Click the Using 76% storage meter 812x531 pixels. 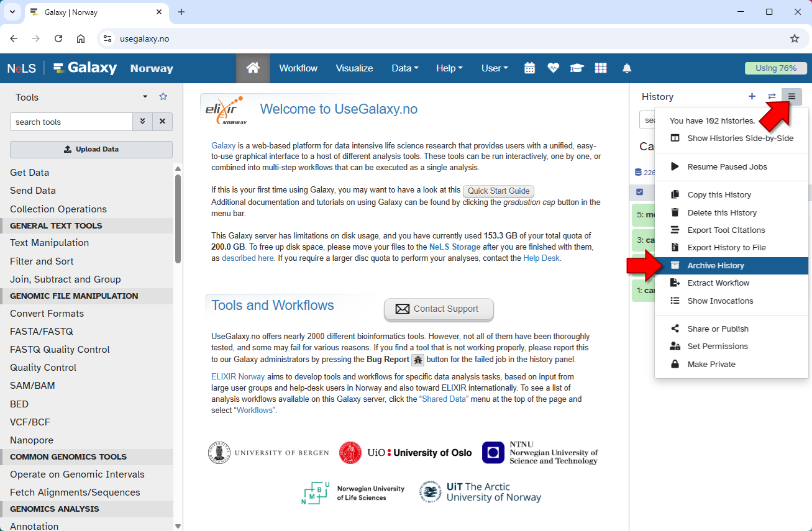775,68
